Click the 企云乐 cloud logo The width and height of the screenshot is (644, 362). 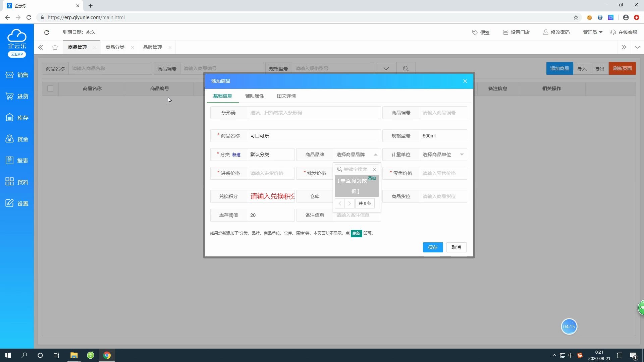(x=17, y=43)
